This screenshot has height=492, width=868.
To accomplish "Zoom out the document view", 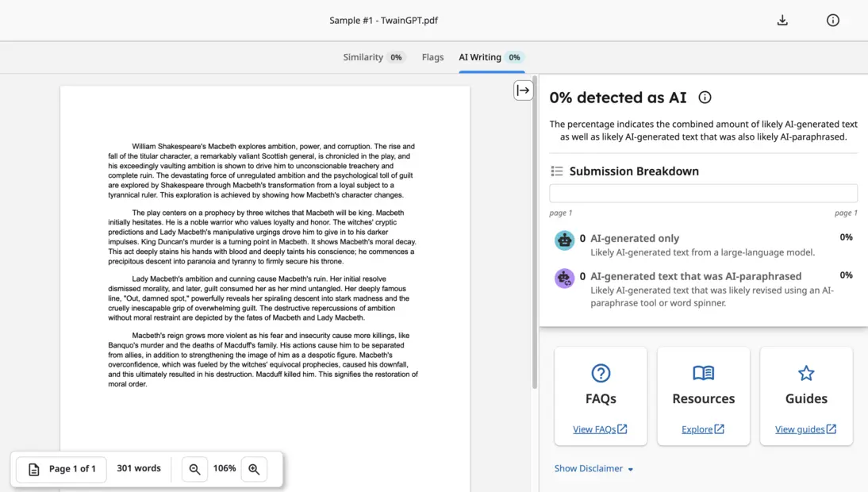I will 194,469.
